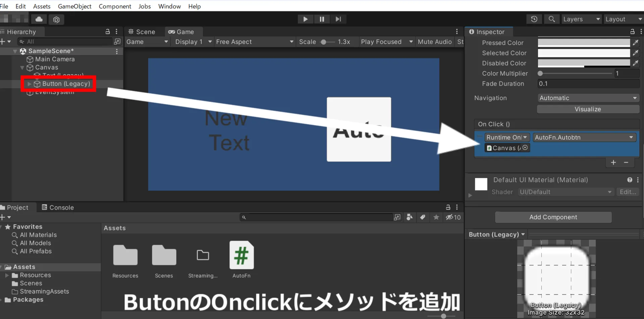644x319 pixels.
Task: Open the Component menu
Action: (115, 6)
